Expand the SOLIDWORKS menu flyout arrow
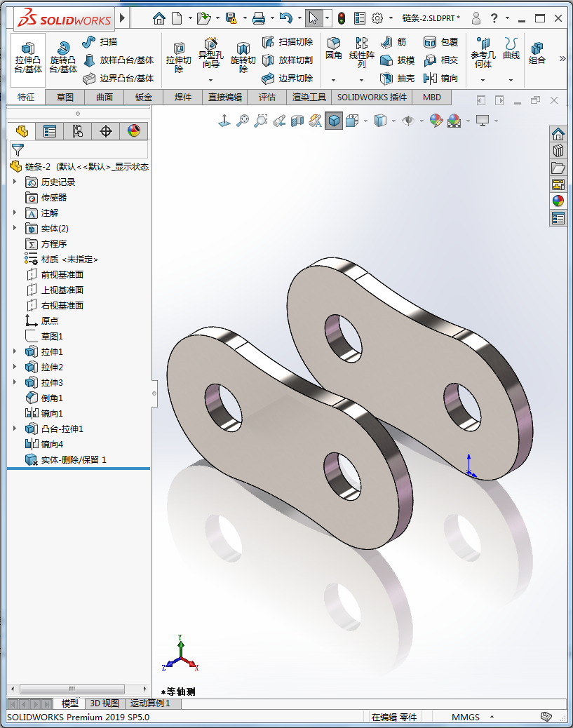 [122, 18]
